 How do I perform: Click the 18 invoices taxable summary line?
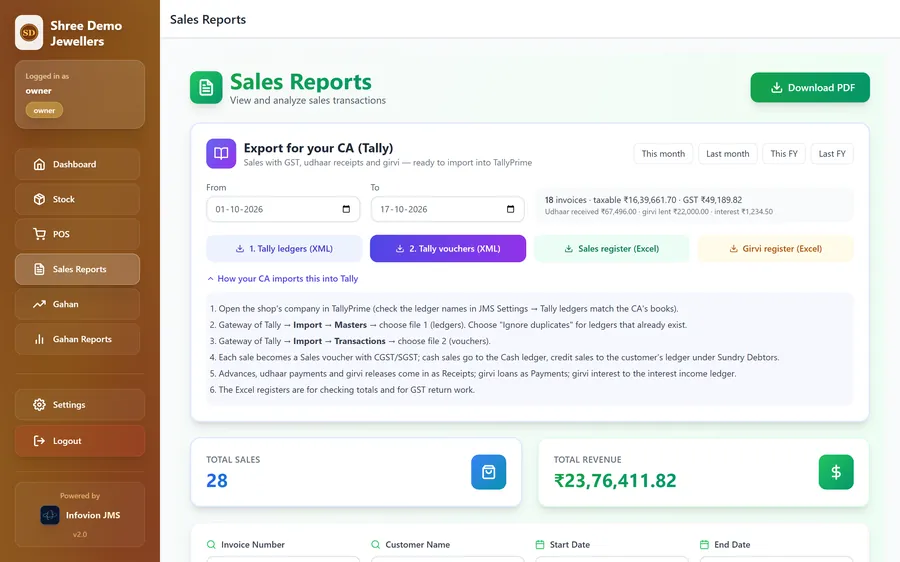tap(643, 200)
